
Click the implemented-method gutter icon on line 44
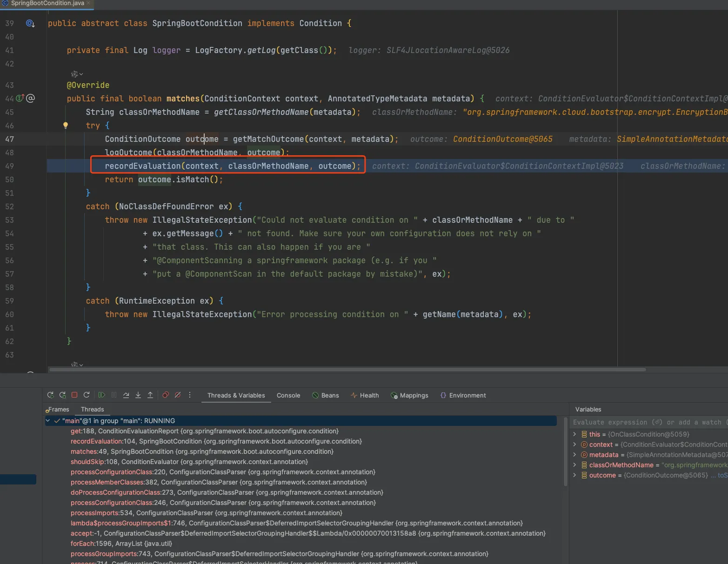pyautogui.click(x=20, y=98)
